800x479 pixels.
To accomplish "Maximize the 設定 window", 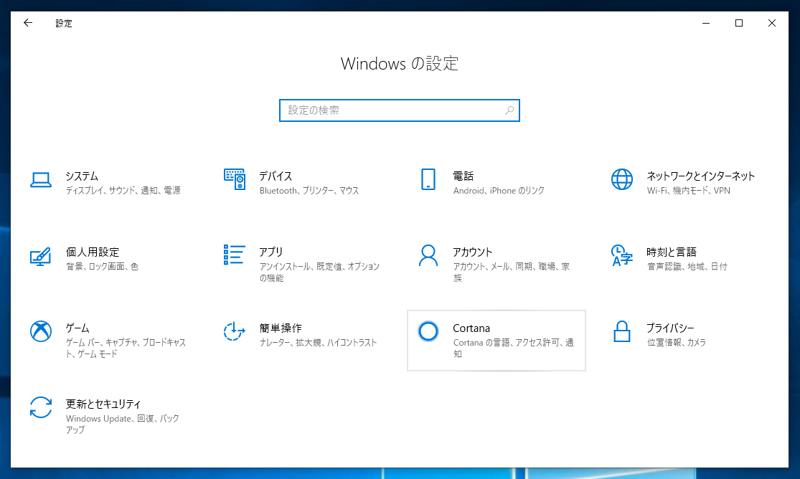I will 739,23.
